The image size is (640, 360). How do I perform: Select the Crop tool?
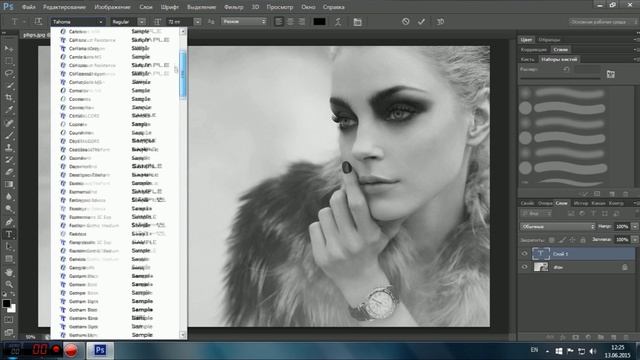tap(9, 98)
